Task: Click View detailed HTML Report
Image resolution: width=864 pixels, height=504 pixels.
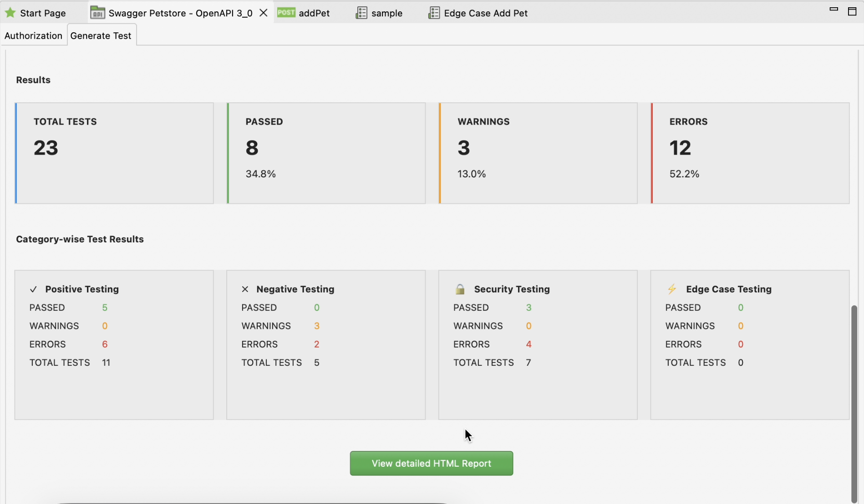Action: tap(431, 463)
